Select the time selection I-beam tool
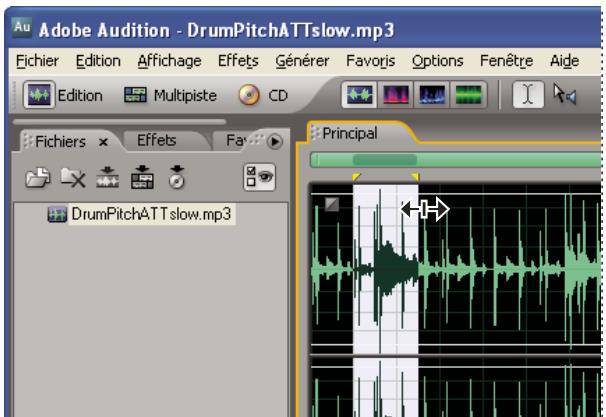This screenshot has width=606, height=417. [528, 95]
